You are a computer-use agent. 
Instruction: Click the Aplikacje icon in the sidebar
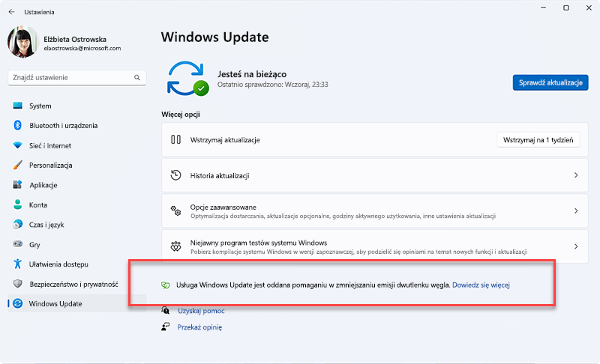tap(17, 185)
